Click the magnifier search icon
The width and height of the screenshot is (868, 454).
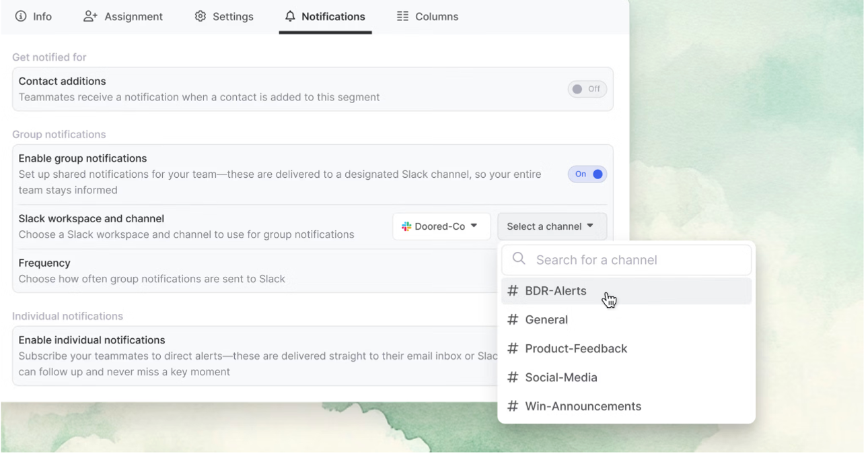(x=519, y=259)
